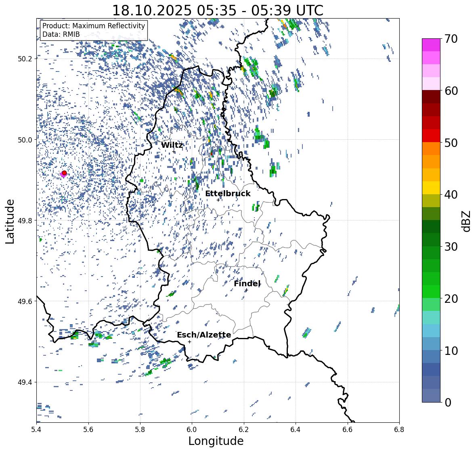
Task: Click the red radar location dot
Action: 64,173
